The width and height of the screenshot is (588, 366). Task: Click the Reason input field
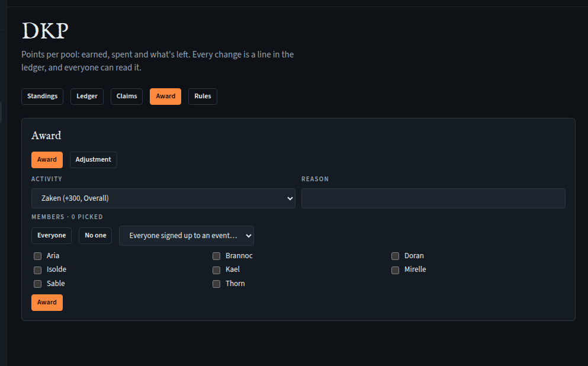coord(433,198)
